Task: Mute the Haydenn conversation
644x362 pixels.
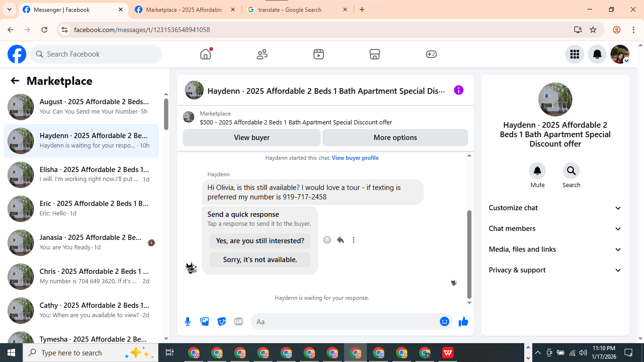Action: (x=537, y=171)
